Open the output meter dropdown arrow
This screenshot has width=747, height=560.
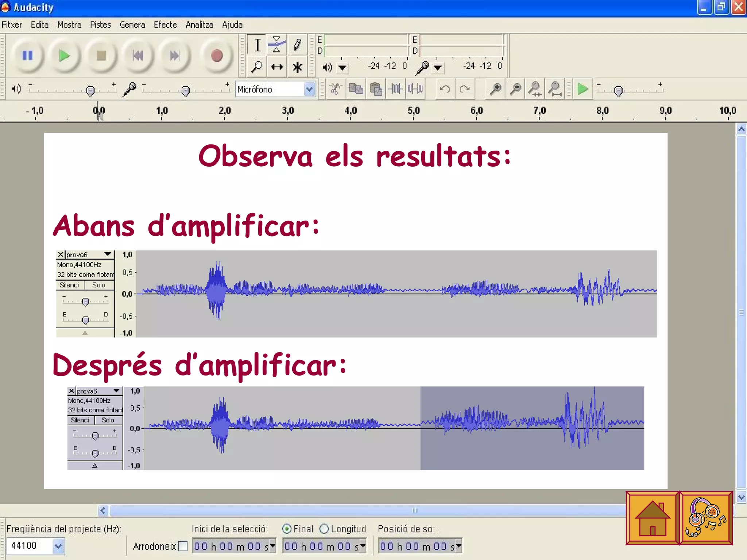[x=342, y=67]
